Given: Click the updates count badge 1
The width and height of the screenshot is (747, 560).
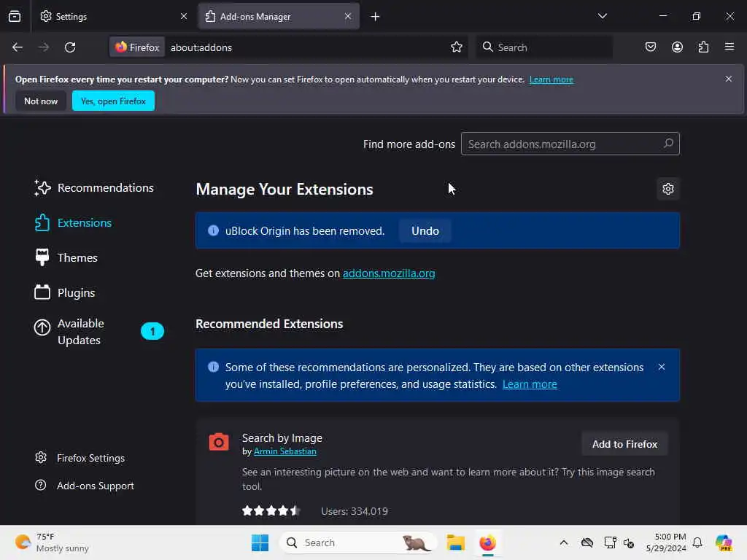Looking at the screenshot, I should pyautogui.click(x=152, y=332).
